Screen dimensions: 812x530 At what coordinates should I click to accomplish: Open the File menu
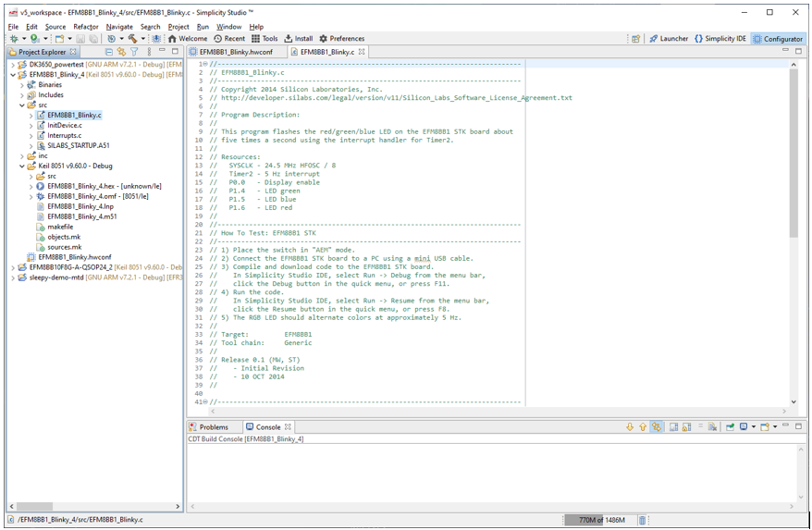pos(14,27)
